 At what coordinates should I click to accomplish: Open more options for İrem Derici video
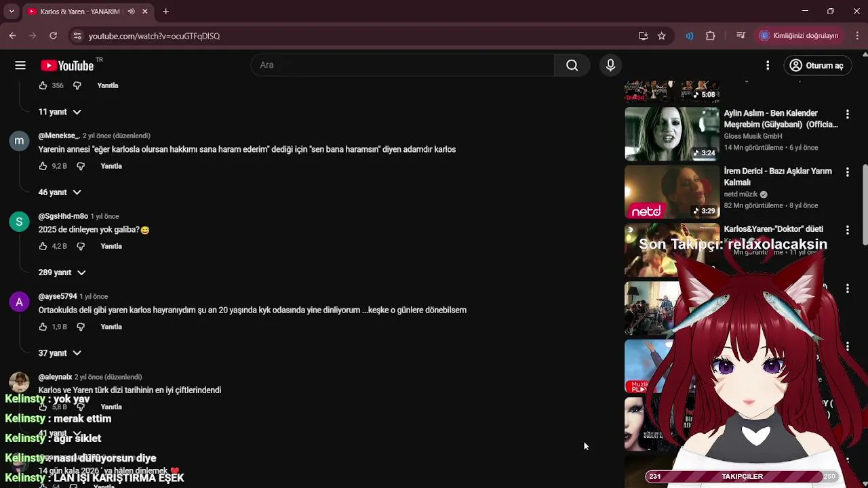(847, 173)
